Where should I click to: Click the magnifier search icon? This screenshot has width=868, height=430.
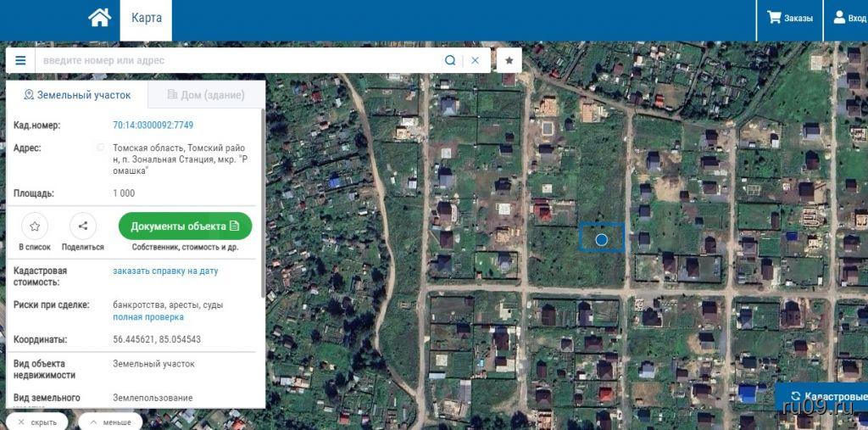click(450, 60)
